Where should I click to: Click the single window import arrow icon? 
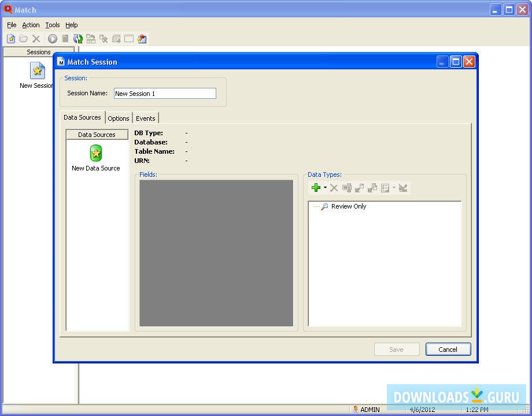click(359, 188)
